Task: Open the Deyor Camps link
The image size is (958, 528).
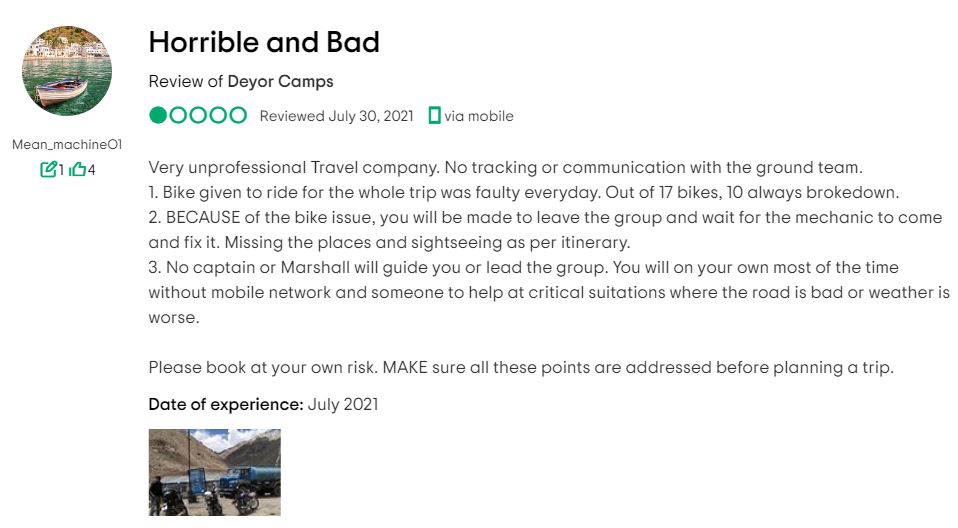Action: pyautogui.click(x=280, y=81)
